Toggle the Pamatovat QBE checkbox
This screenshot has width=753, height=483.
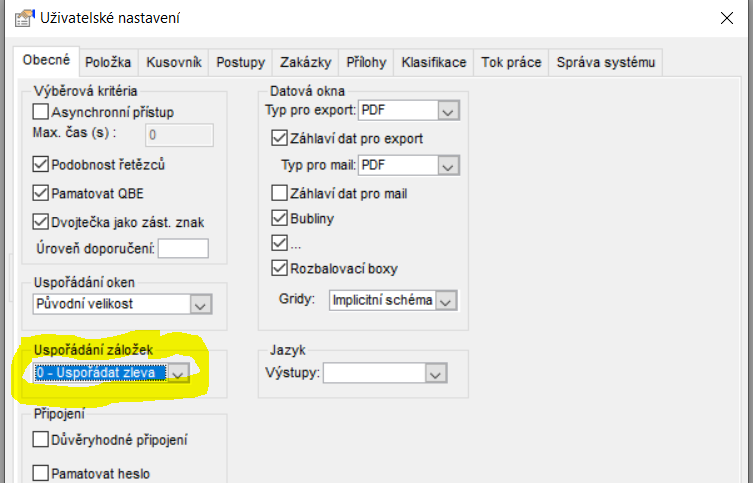point(40,193)
